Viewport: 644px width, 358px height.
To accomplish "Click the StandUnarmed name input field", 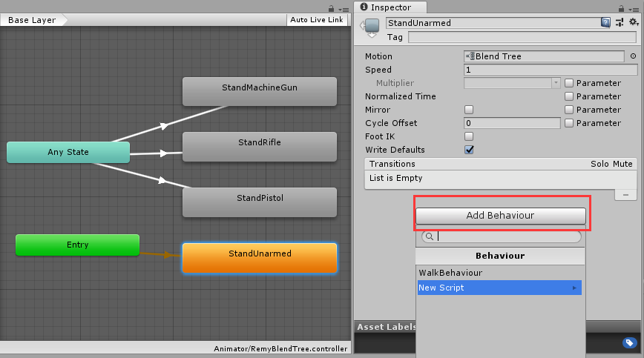I will (x=493, y=23).
